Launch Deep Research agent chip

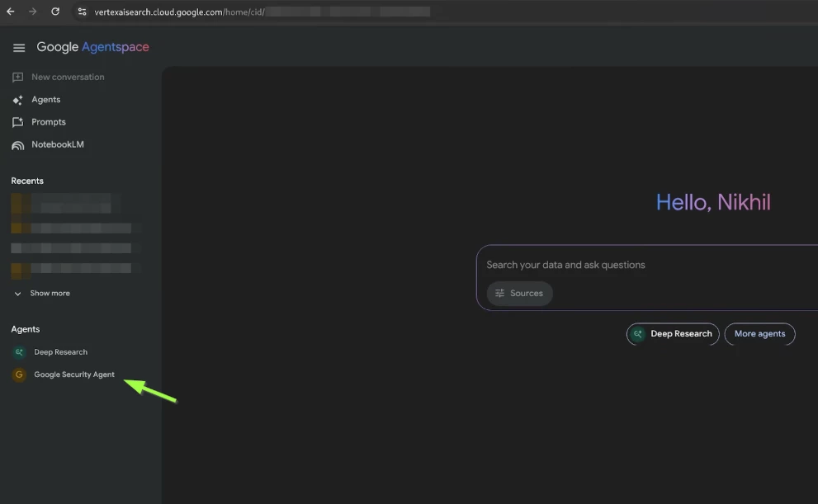[673, 333]
